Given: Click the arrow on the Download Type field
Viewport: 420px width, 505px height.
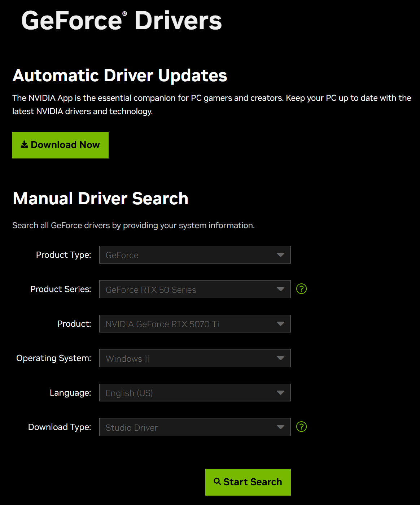Looking at the screenshot, I should coord(280,427).
